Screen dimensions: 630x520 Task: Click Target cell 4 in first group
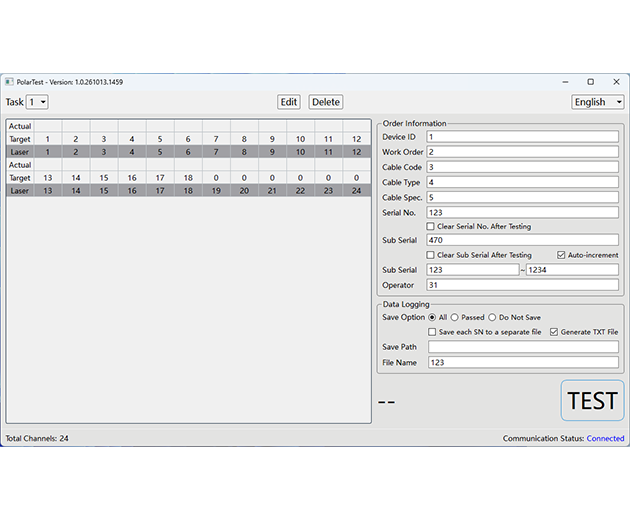(132, 139)
